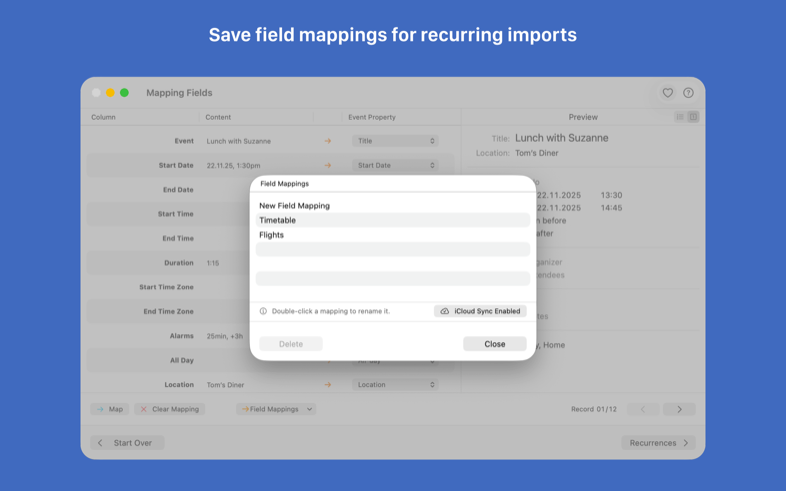Switch preview to list view icon
The width and height of the screenshot is (786, 491).
click(680, 117)
